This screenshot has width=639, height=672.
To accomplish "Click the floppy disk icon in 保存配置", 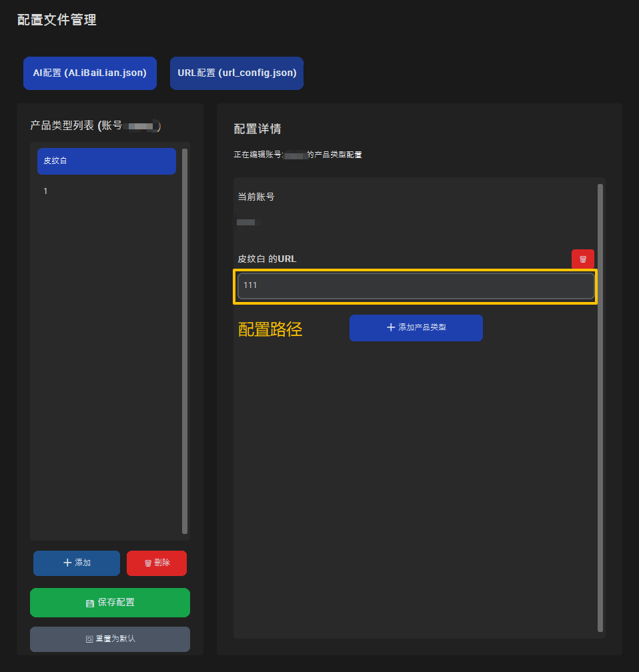I will (90, 603).
